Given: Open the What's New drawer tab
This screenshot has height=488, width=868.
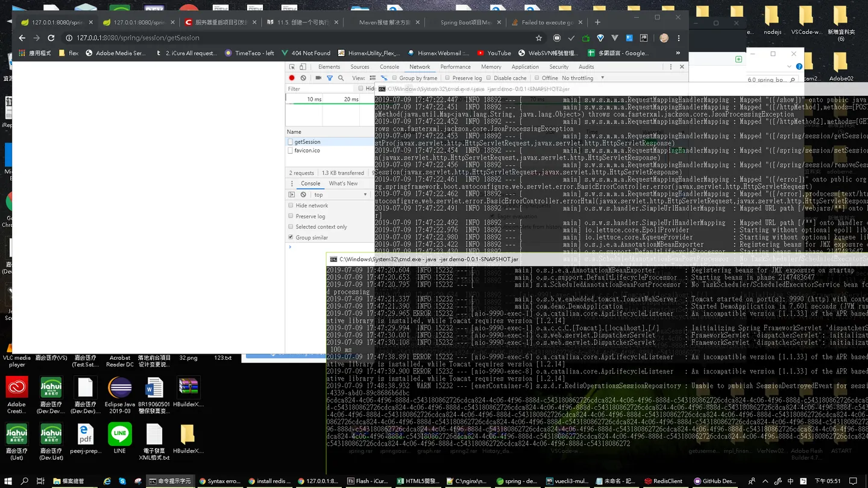Looking at the screenshot, I should pos(343,183).
